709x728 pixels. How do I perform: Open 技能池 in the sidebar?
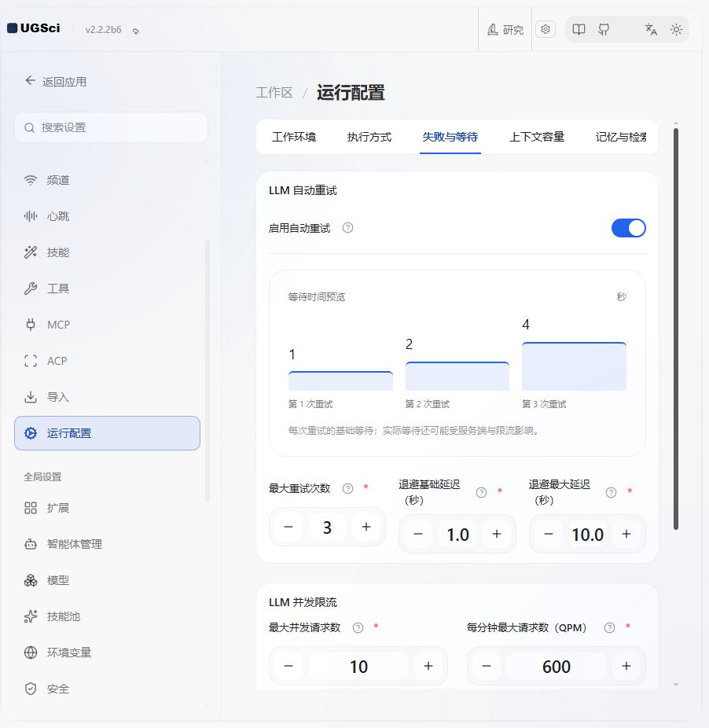click(107, 616)
